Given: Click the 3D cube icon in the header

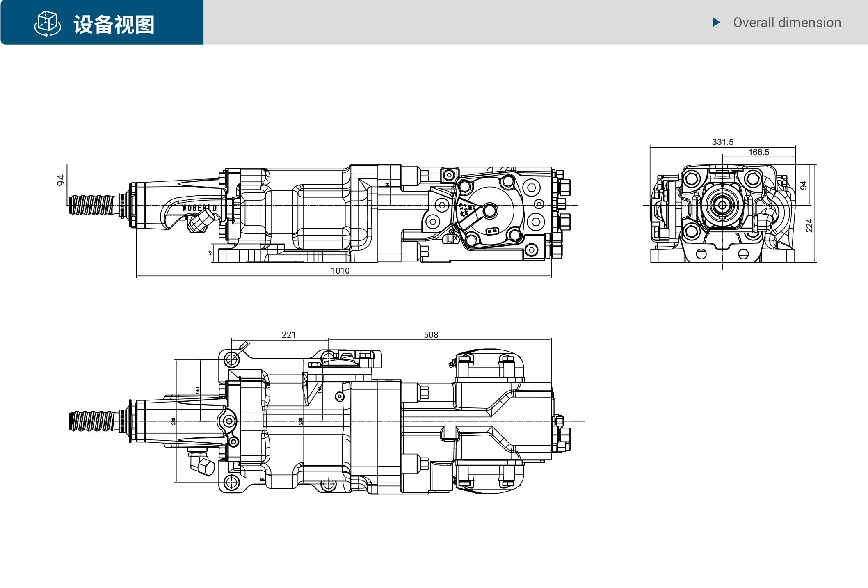Looking at the screenshot, I should 48,24.
